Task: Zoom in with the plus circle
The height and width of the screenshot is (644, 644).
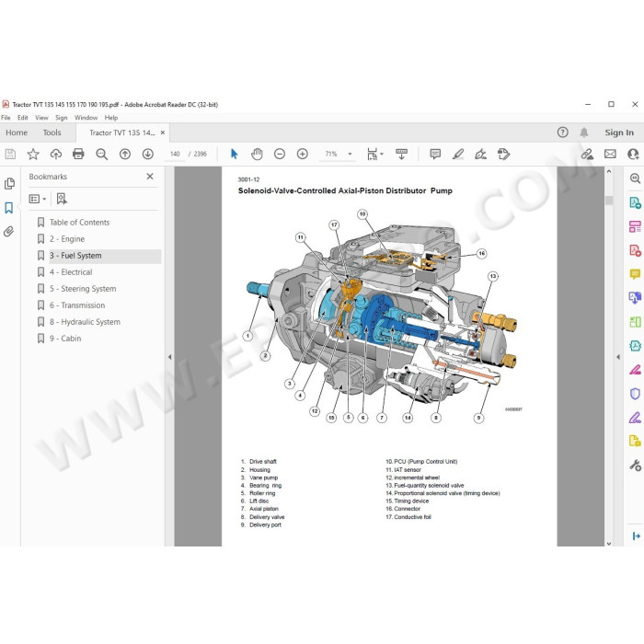Action: [303, 154]
